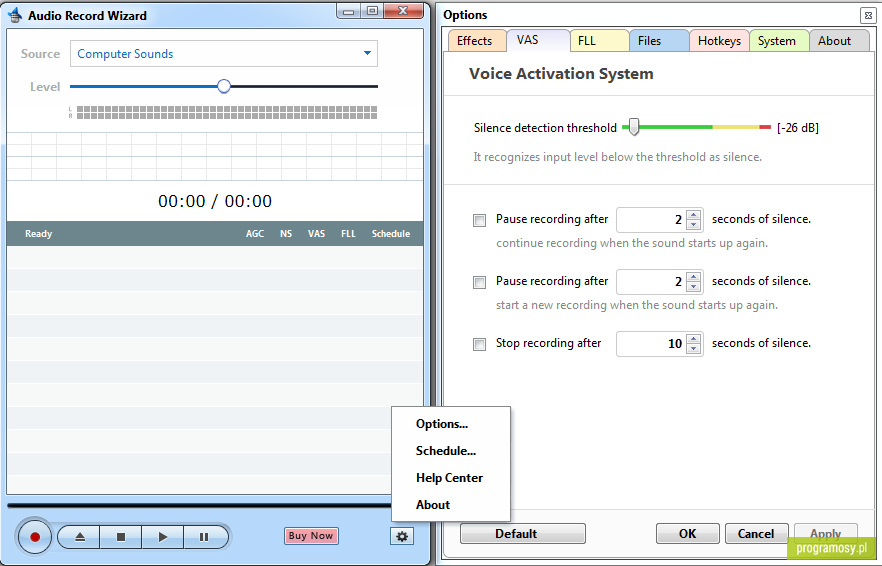Click the playback progress bar
Screen dimensions: 882x566
tap(199, 506)
